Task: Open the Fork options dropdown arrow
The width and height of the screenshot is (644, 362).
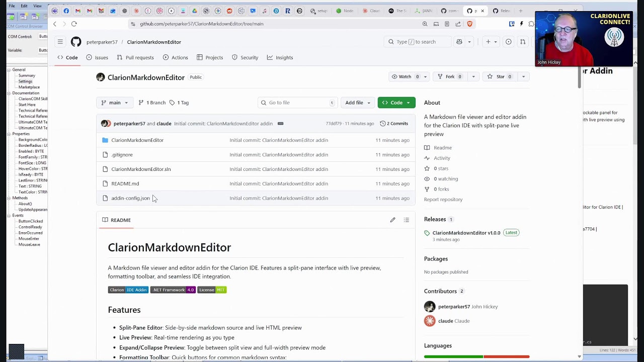Action: (x=473, y=76)
